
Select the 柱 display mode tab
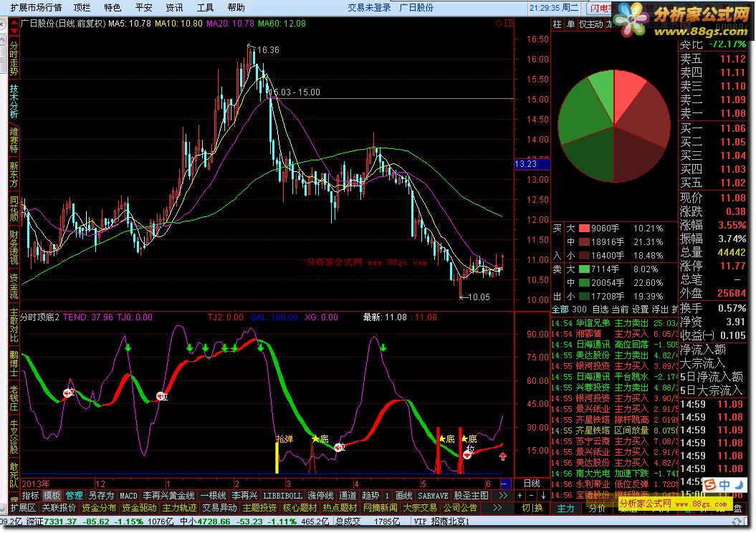tap(558, 24)
